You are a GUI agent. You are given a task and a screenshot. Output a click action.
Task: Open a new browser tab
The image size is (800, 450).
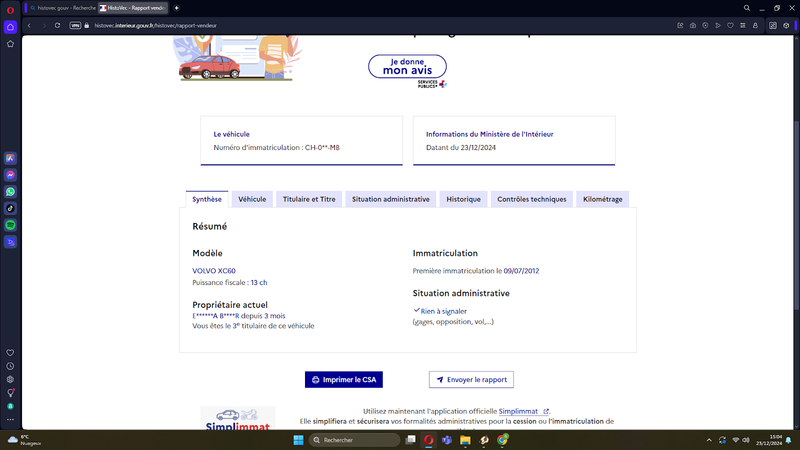pos(177,8)
